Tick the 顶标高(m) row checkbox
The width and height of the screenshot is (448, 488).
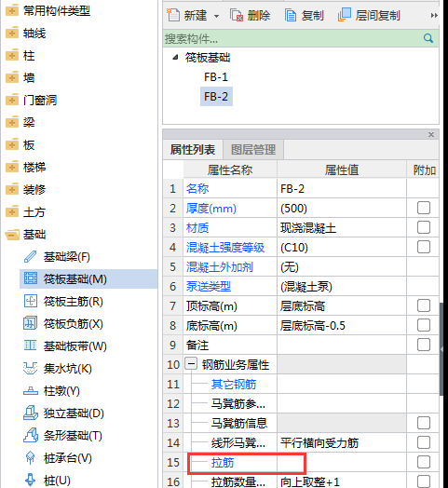point(424,305)
